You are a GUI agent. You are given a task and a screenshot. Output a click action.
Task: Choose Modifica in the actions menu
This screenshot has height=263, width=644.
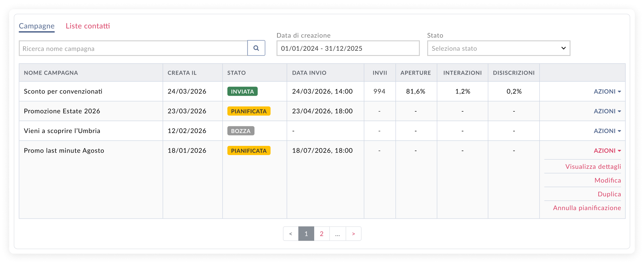tap(608, 180)
